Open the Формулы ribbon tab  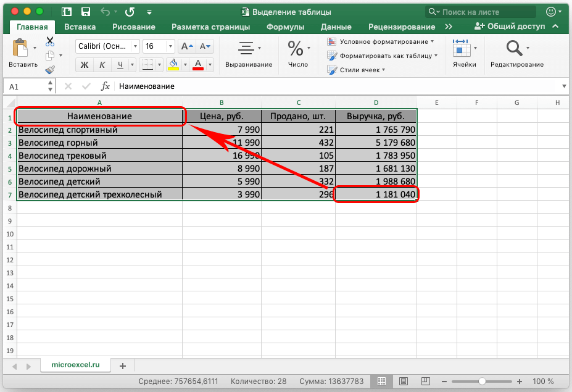pos(285,27)
